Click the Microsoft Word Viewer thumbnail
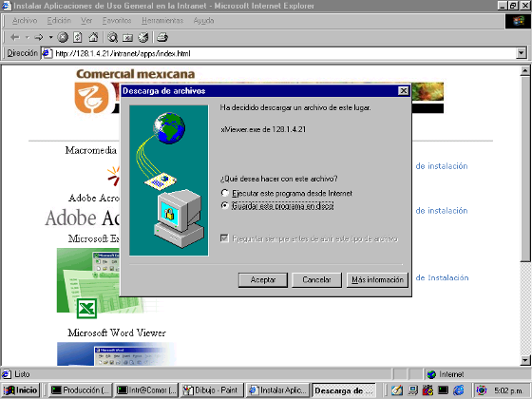The height and width of the screenshot is (399, 532). pos(117,353)
